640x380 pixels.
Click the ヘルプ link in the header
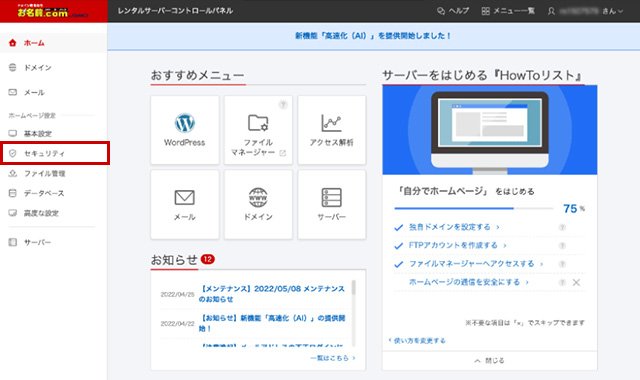459,11
